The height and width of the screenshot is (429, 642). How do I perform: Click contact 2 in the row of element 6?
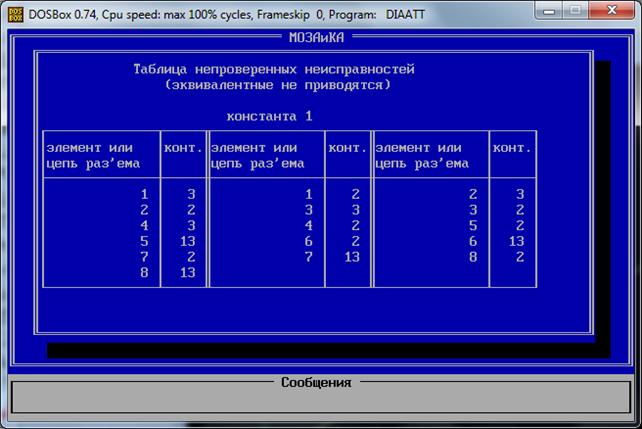(x=355, y=241)
